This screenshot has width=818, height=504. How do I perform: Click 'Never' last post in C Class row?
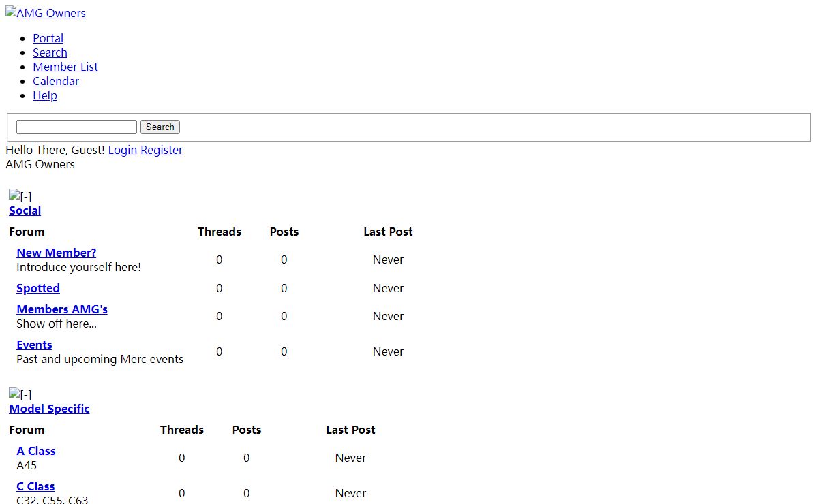pos(350,493)
